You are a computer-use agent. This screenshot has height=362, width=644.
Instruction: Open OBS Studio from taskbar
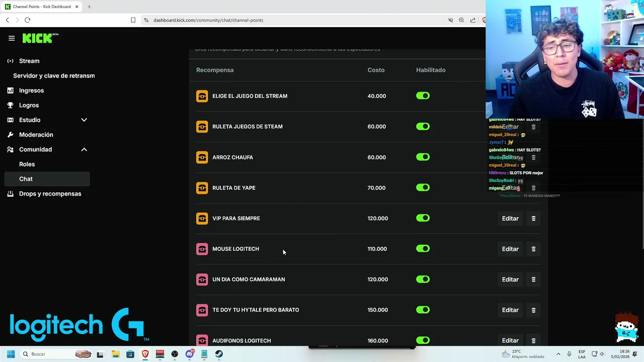pos(175,354)
